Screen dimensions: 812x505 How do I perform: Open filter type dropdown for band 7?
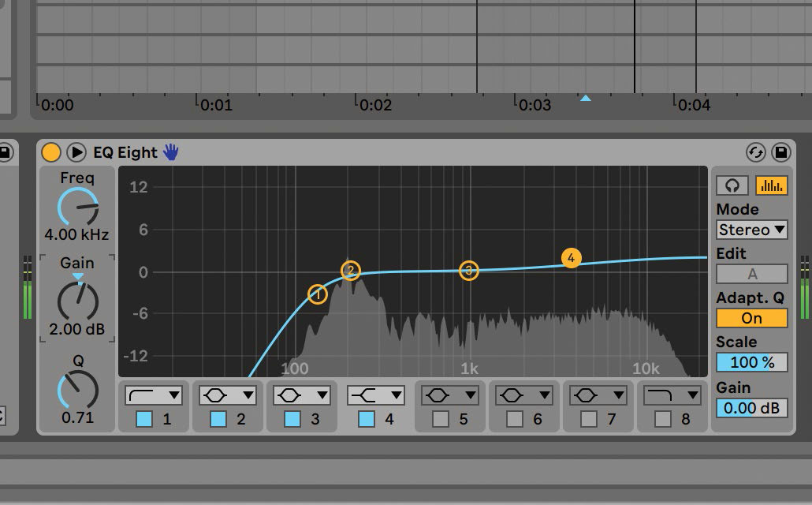click(598, 395)
